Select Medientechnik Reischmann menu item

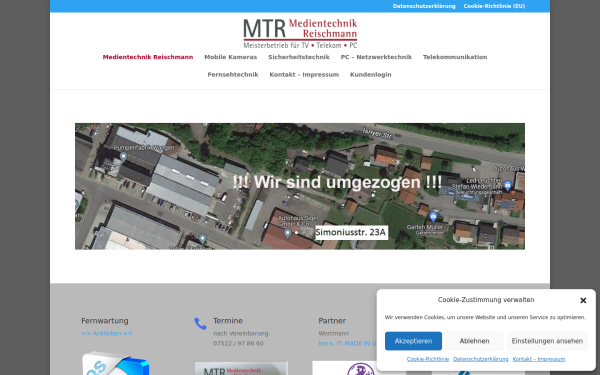(148, 57)
